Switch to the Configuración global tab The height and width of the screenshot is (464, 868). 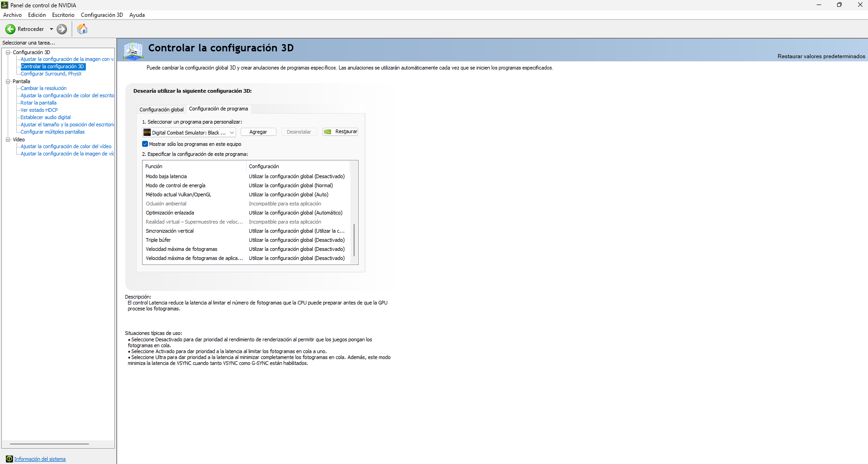tap(161, 110)
